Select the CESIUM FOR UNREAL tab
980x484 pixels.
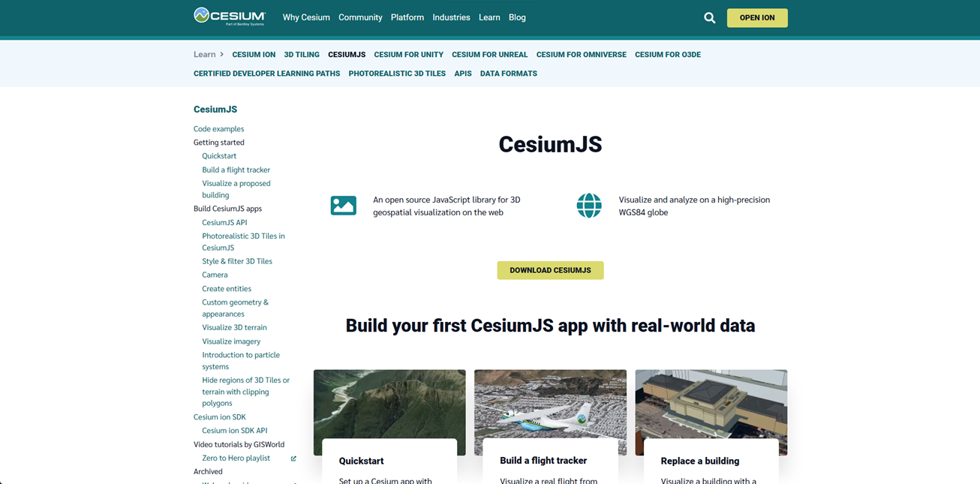[489, 55]
